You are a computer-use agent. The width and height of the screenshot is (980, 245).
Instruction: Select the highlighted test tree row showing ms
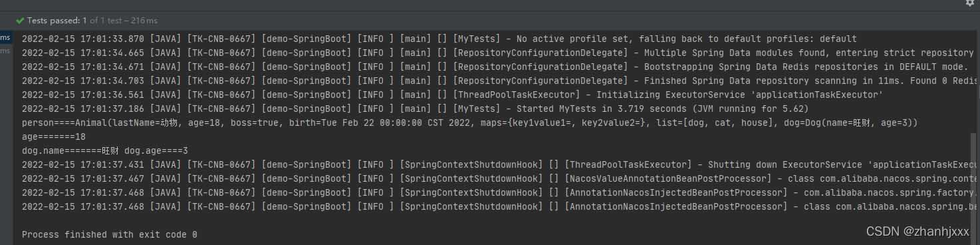click(x=6, y=38)
